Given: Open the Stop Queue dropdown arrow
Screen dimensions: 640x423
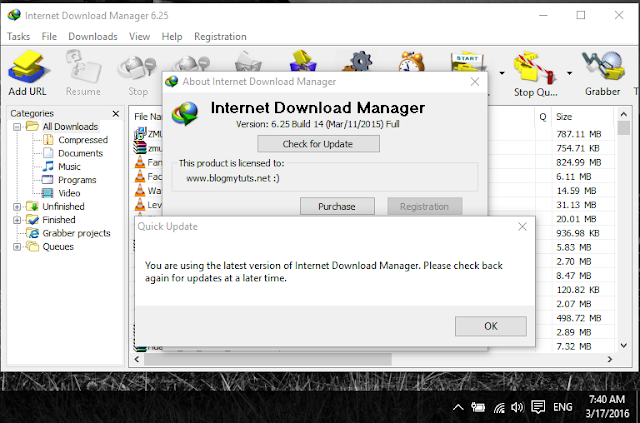Looking at the screenshot, I should pyautogui.click(x=569, y=73).
